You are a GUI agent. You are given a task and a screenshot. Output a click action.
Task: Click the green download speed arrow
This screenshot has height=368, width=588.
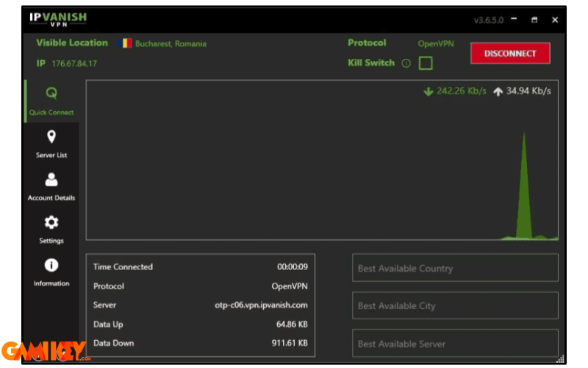[429, 91]
